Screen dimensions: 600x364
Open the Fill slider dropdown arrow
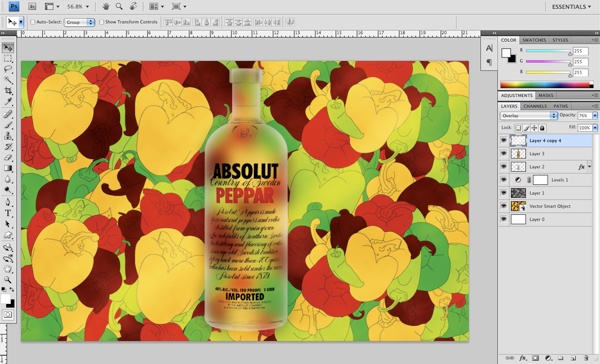click(x=595, y=128)
